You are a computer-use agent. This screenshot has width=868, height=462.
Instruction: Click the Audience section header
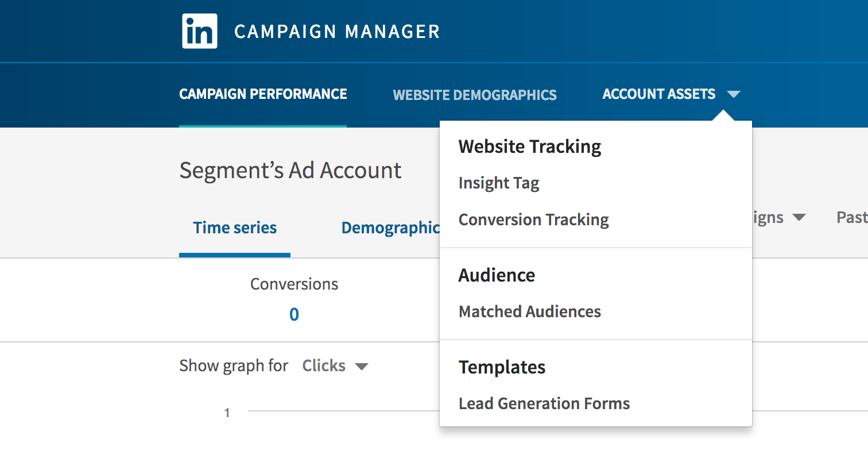[x=497, y=275]
